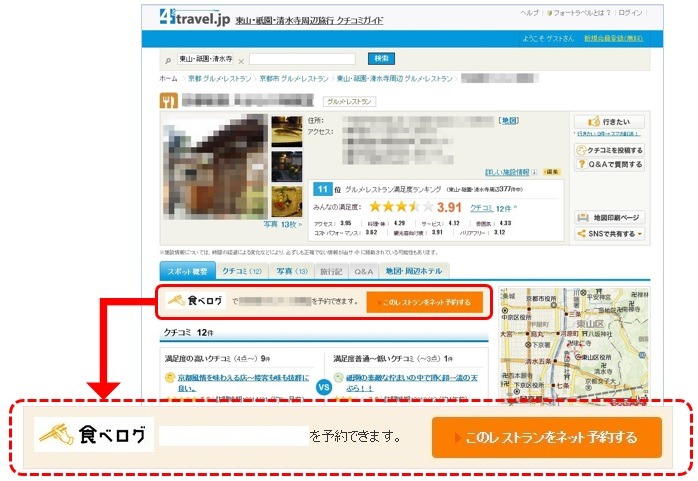Viewport: 698px width, 481px height.
Task: Select the スポット概要 tab
Action: pyautogui.click(x=187, y=271)
